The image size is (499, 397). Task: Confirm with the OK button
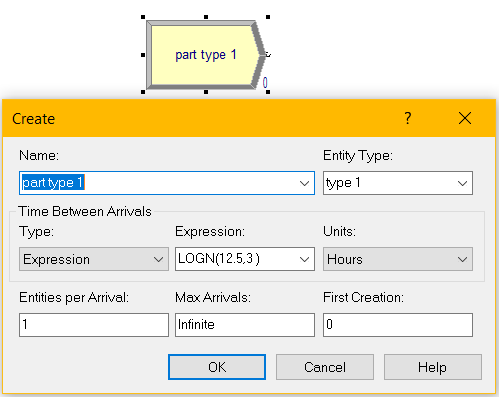coord(217,367)
